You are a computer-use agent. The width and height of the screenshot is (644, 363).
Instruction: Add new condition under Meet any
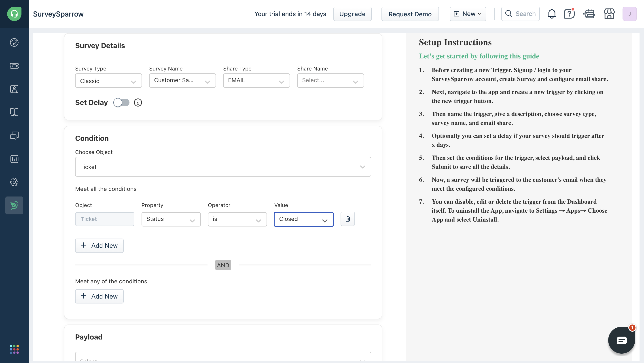click(99, 296)
